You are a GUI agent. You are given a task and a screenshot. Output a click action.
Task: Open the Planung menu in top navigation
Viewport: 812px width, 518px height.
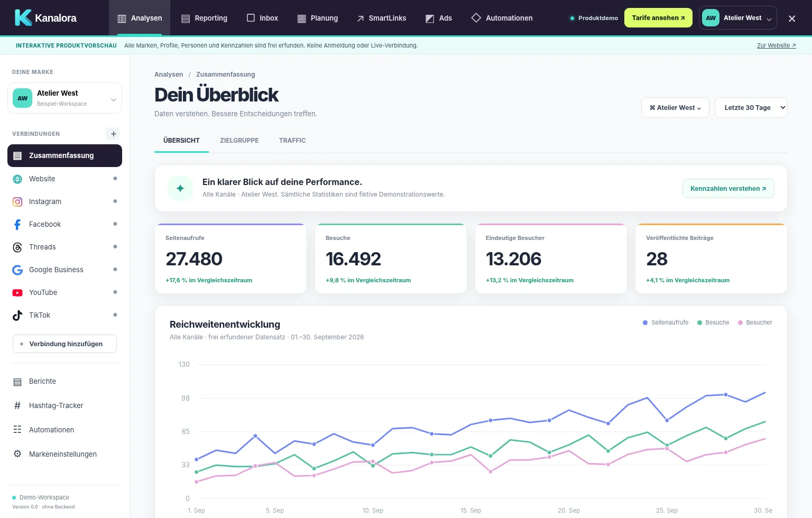coord(318,18)
